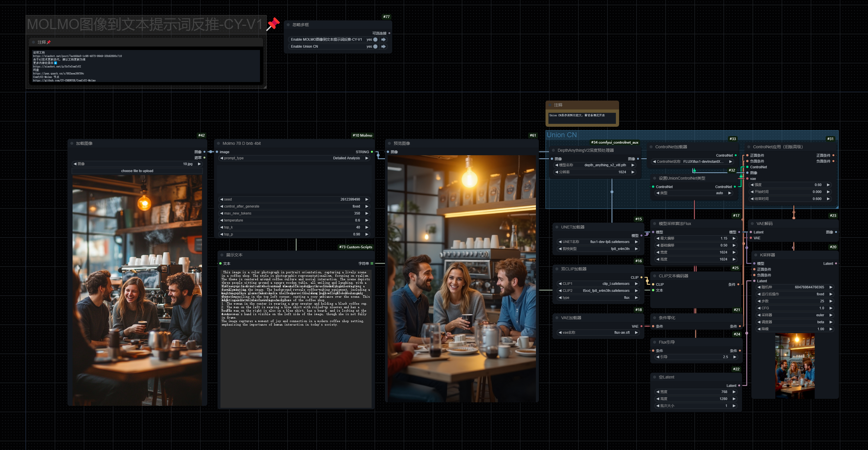Select the Union CN group title
This screenshot has height=450, width=868.
click(x=562, y=135)
